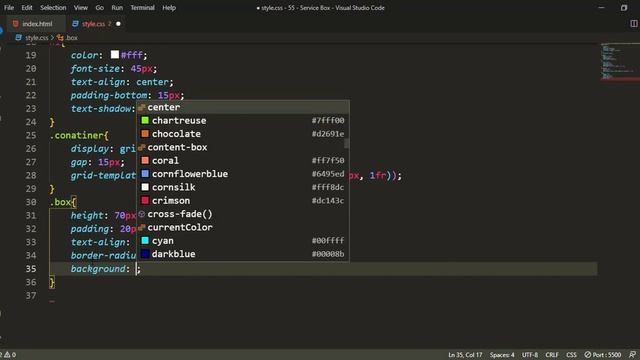The width and height of the screenshot is (640, 360).
Task: Click the value icon beside center
Action: click(142, 107)
